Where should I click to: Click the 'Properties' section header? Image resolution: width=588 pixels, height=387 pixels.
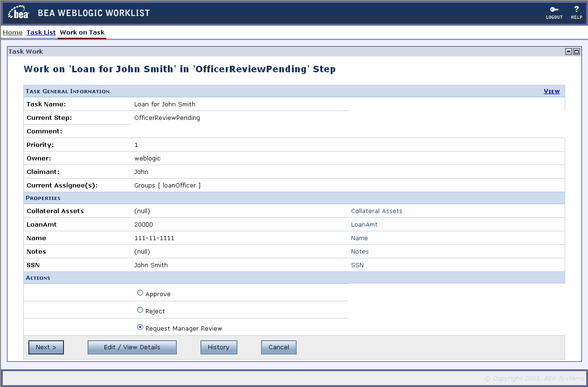43,198
